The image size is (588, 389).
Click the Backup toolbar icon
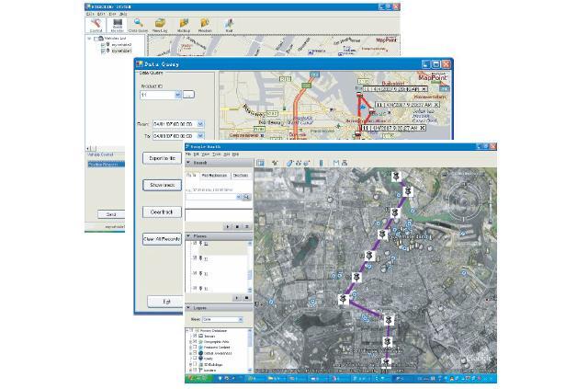[x=184, y=25]
